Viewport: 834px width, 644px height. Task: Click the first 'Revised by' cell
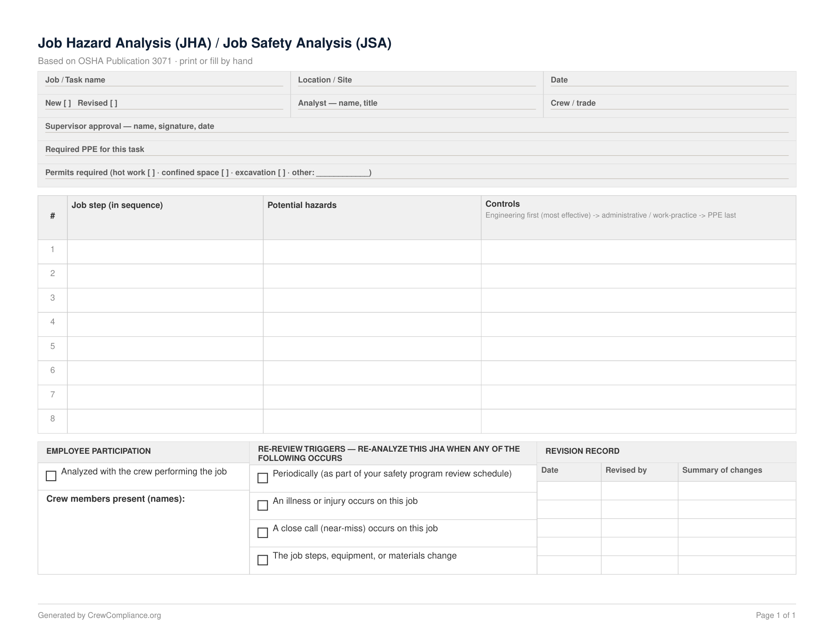[x=639, y=491]
